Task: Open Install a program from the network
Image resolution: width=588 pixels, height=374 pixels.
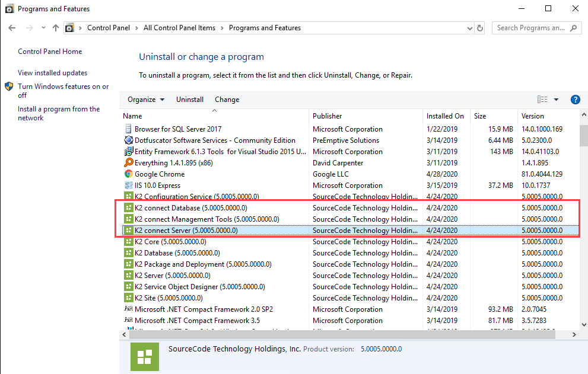Action: click(x=59, y=113)
